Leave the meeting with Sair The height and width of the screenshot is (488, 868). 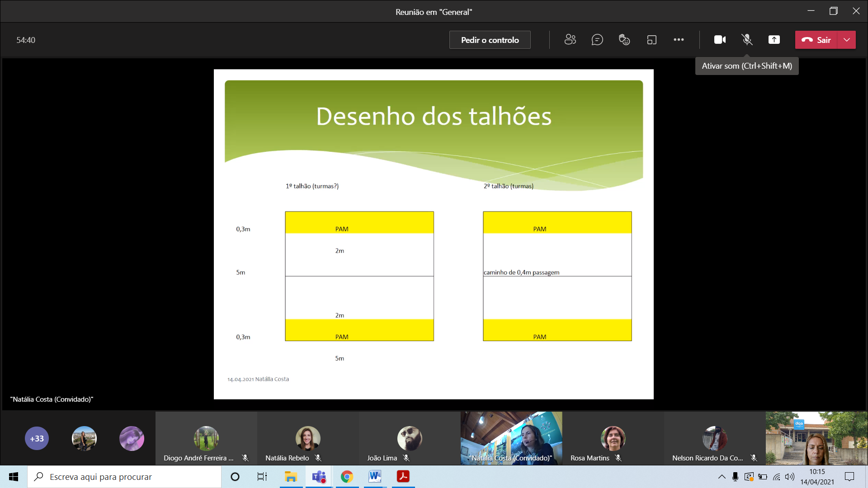pyautogui.click(x=816, y=40)
